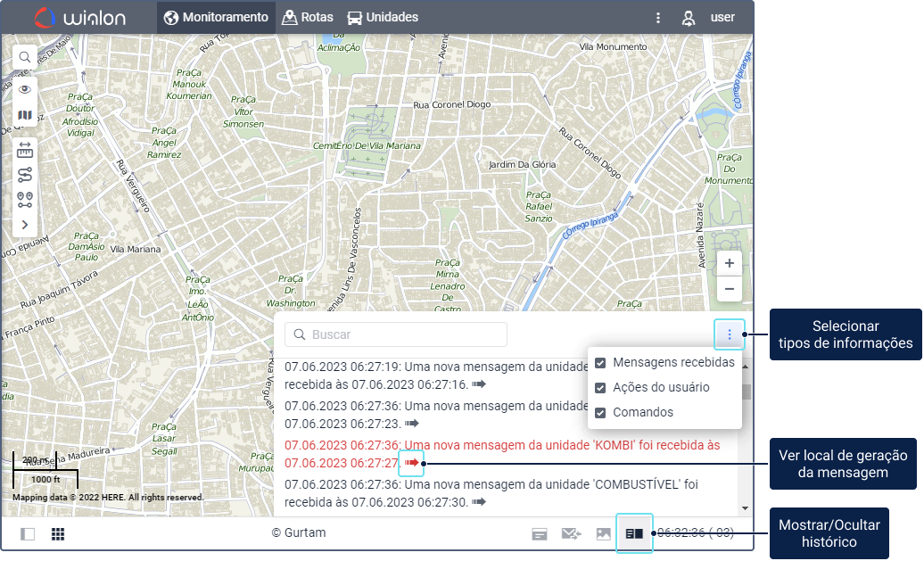Open the Rotas tab
The image size is (924, 561).
(x=308, y=17)
